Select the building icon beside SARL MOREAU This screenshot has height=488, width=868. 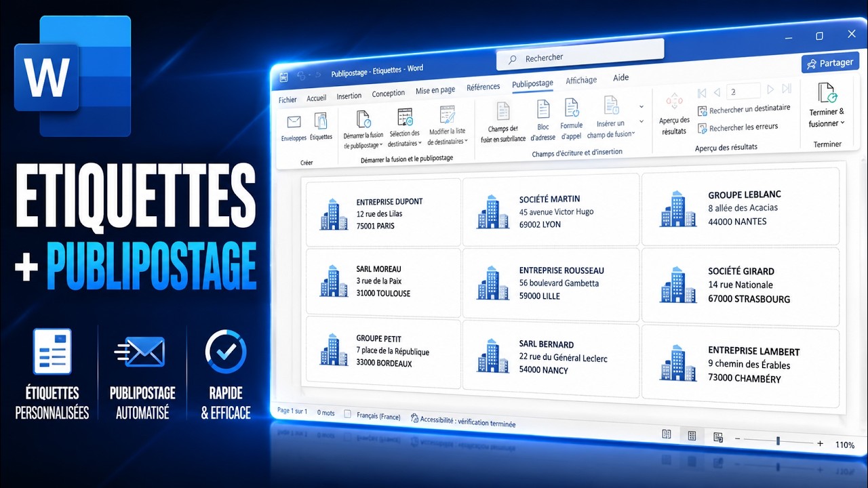pos(334,281)
